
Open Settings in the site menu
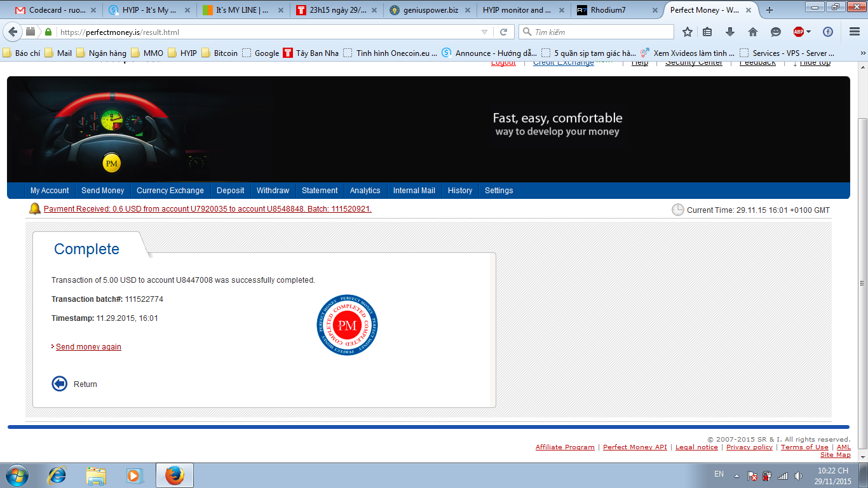click(x=499, y=191)
